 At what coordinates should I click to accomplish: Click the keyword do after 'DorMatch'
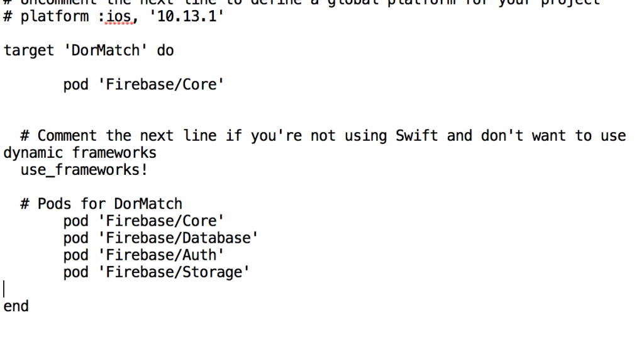coord(165,50)
